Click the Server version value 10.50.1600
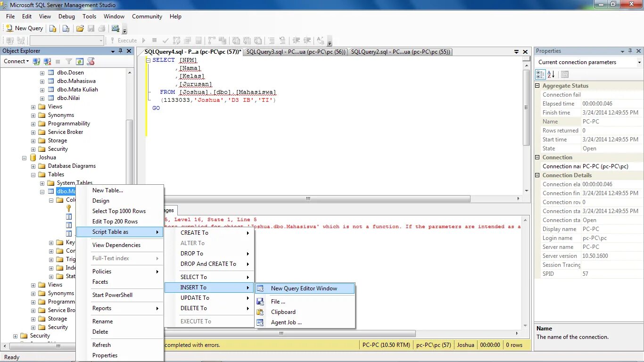Image resolution: width=644 pixels, height=362 pixels. (x=595, y=256)
